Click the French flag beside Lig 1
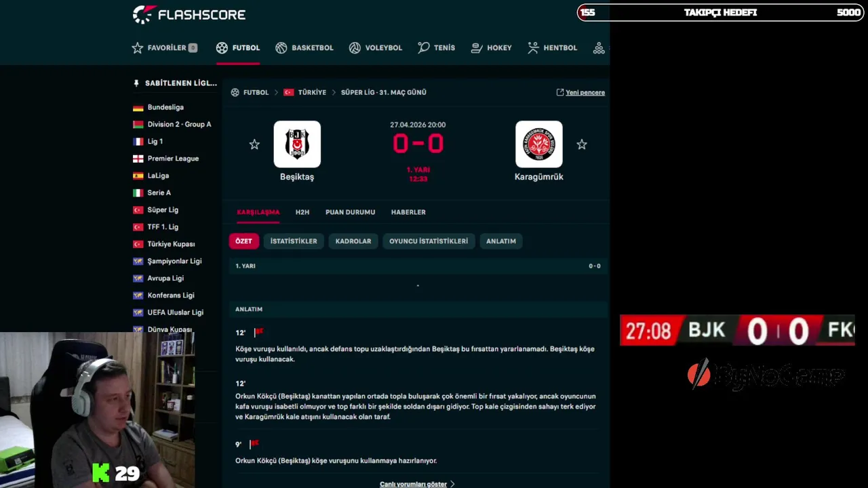 [x=138, y=142]
